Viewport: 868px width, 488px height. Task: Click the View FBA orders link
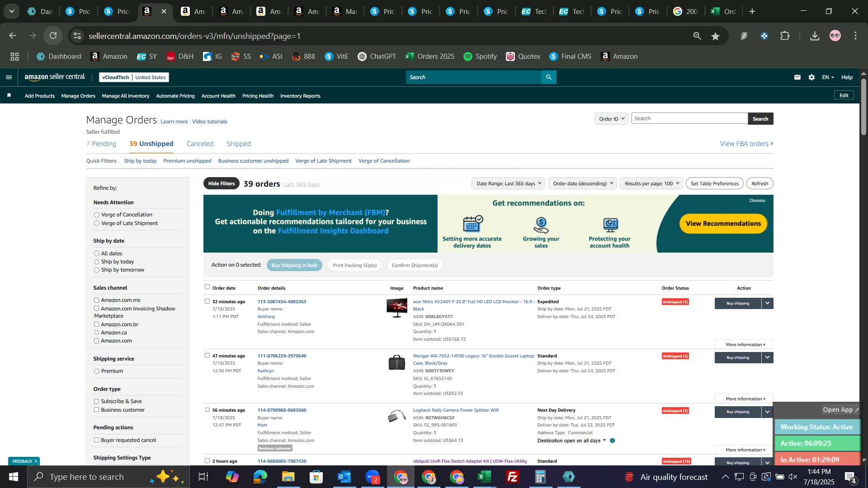pyautogui.click(x=746, y=144)
